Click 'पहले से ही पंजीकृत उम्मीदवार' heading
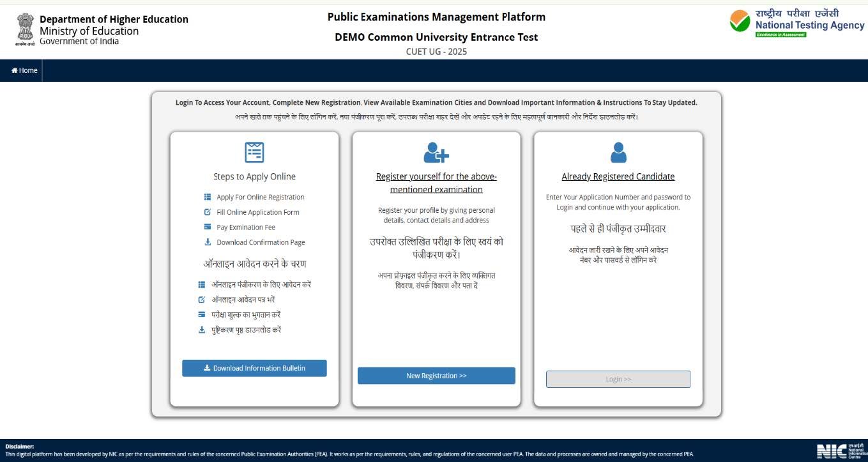This screenshot has width=868, height=462. pyautogui.click(x=618, y=229)
